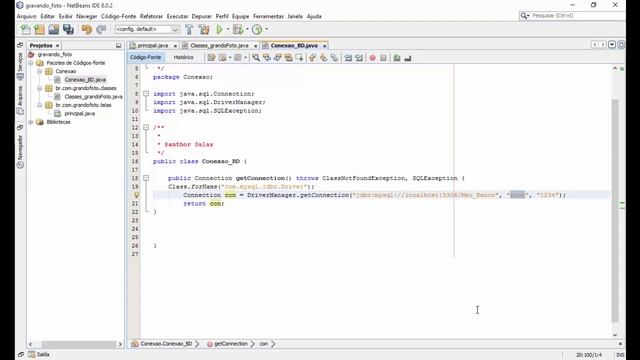Click the Open Project icon

tap(53, 29)
